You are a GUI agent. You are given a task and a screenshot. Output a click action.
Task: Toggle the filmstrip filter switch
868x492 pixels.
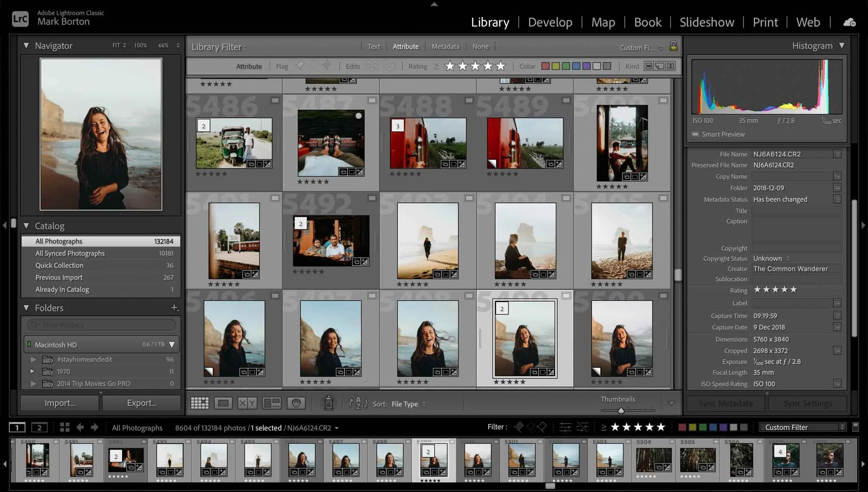pos(856,426)
